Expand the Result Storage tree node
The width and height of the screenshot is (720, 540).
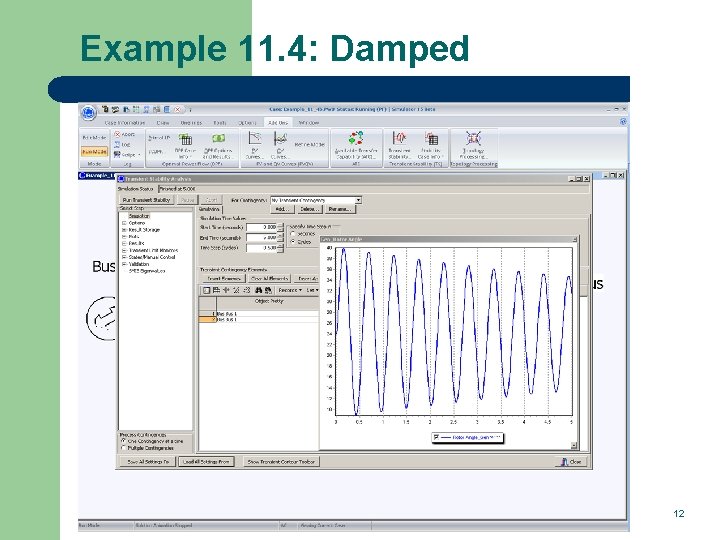coord(124,230)
